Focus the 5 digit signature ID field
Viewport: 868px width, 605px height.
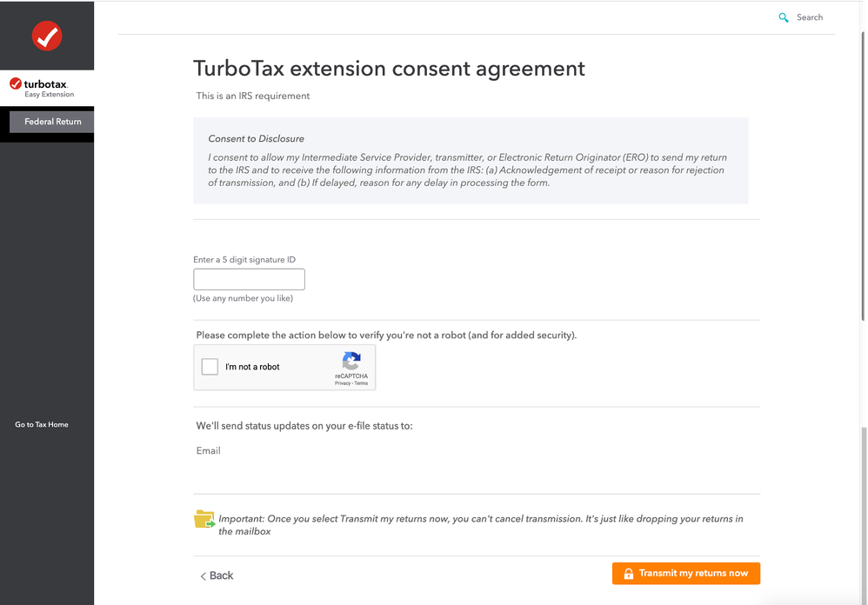[249, 279]
